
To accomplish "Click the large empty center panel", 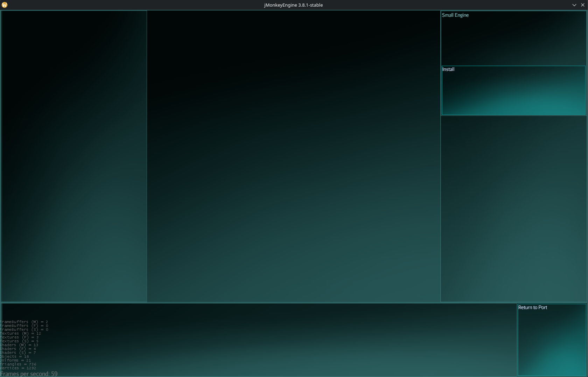I will [x=293, y=156].
